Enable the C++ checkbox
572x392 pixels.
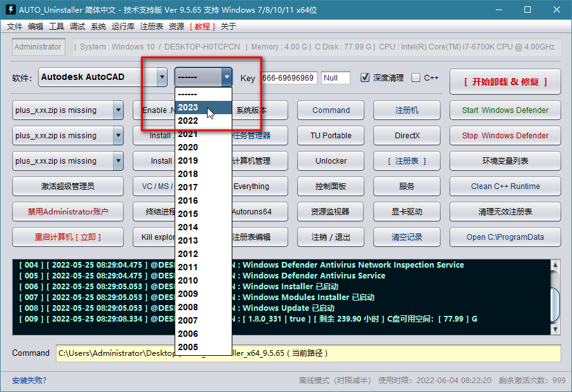415,77
